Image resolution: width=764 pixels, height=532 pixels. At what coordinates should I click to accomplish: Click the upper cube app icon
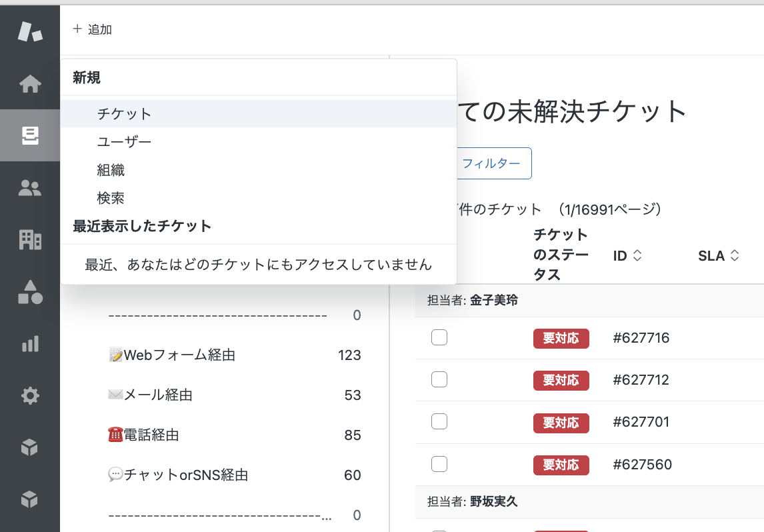pos(30,447)
